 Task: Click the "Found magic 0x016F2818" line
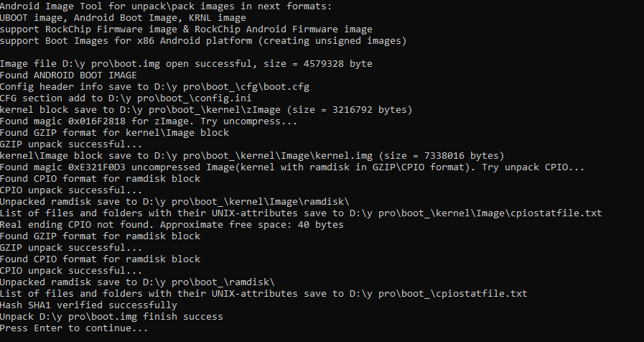(149, 121)
